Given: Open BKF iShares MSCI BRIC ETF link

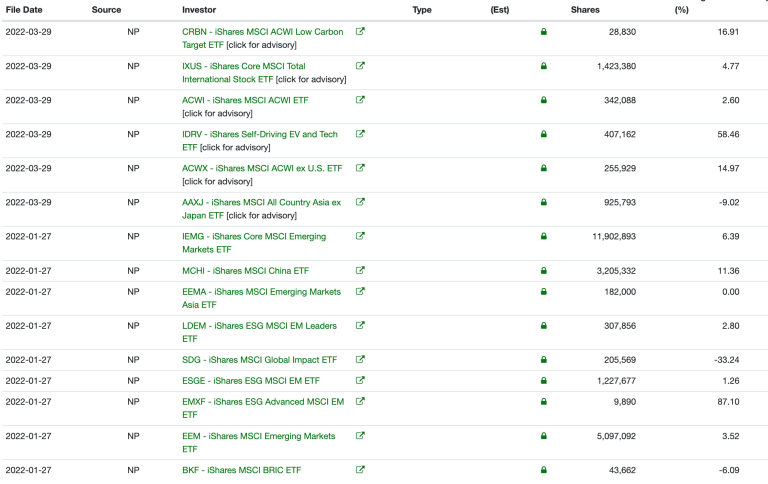Looking at the screenshot, I should coord(241,470).
